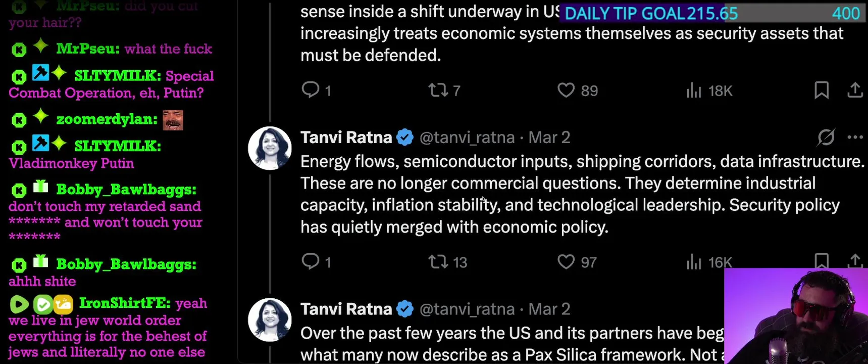
Task: Click the repost icon showing 7 reposts
Action: (x=438, y=90)
